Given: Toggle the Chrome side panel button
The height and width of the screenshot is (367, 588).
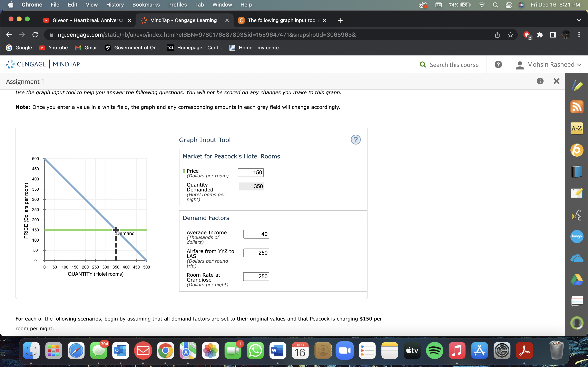Looking at the screenshot, I should point(552,35).
